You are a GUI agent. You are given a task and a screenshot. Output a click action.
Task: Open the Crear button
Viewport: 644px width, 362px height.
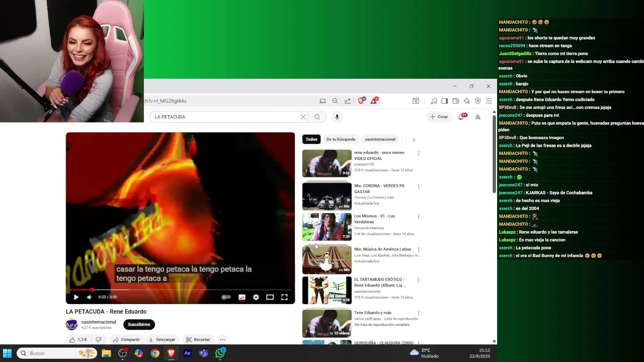pyautogui.click(x=438, y=117)
